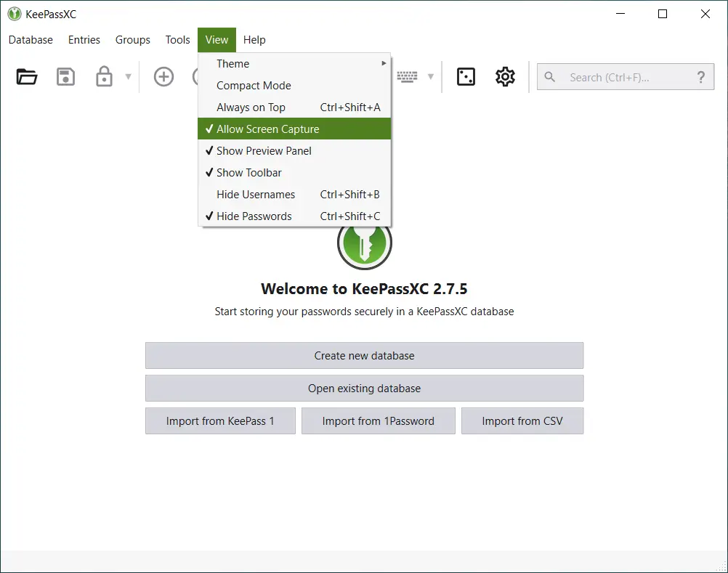
Task: Click Open existing database button
Action: point(365,389)
